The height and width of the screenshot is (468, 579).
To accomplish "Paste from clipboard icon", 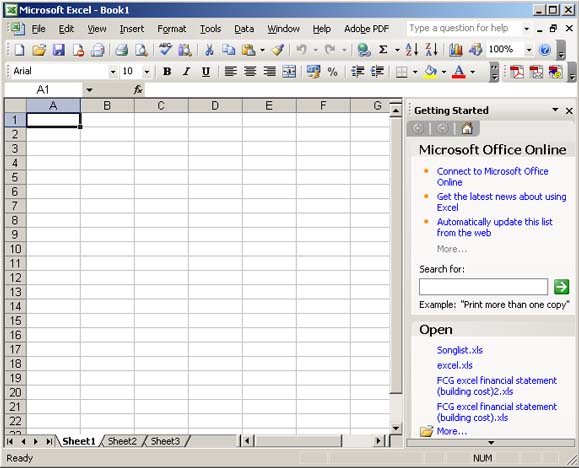I will [x=249, y=49].
